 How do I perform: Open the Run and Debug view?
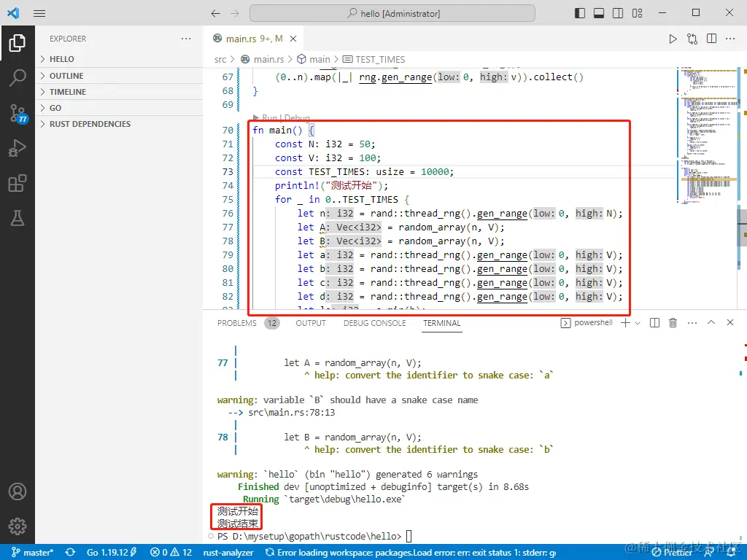coord(18,148)
